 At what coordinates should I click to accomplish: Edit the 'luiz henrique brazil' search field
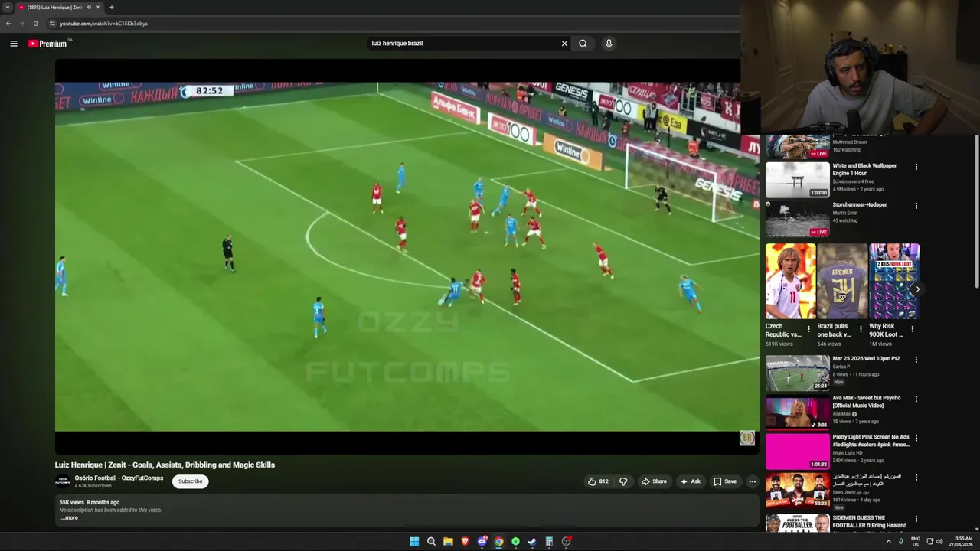[463, 44]
